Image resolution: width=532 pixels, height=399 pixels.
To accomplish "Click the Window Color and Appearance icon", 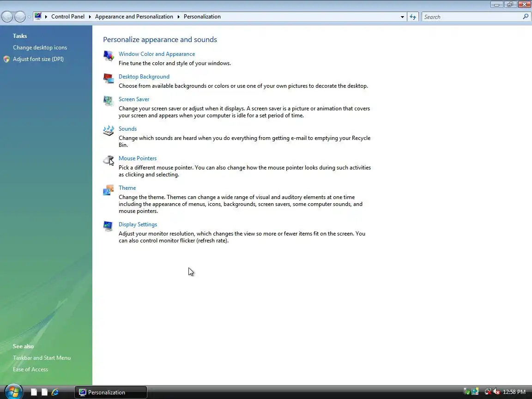I will (x=109, y=55).
